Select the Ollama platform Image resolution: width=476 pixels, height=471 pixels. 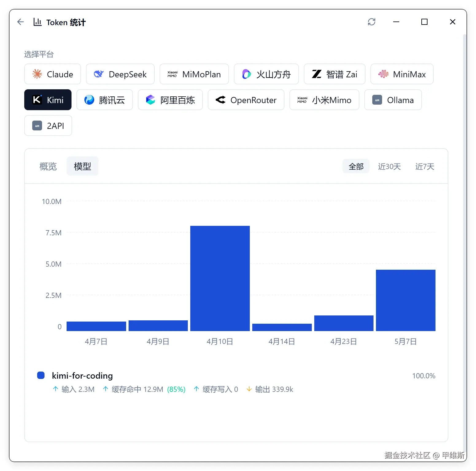pos(393,100)
